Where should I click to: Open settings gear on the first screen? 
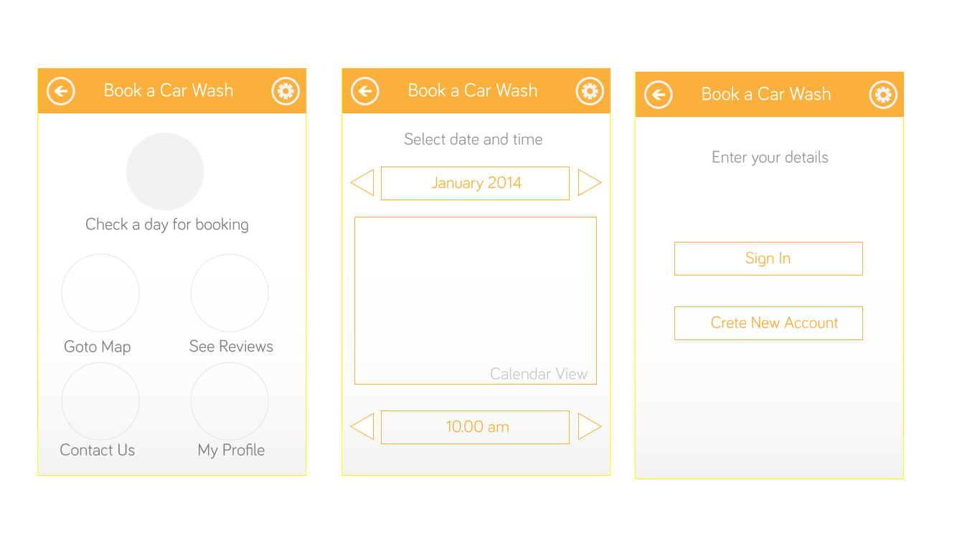[285, 90]
